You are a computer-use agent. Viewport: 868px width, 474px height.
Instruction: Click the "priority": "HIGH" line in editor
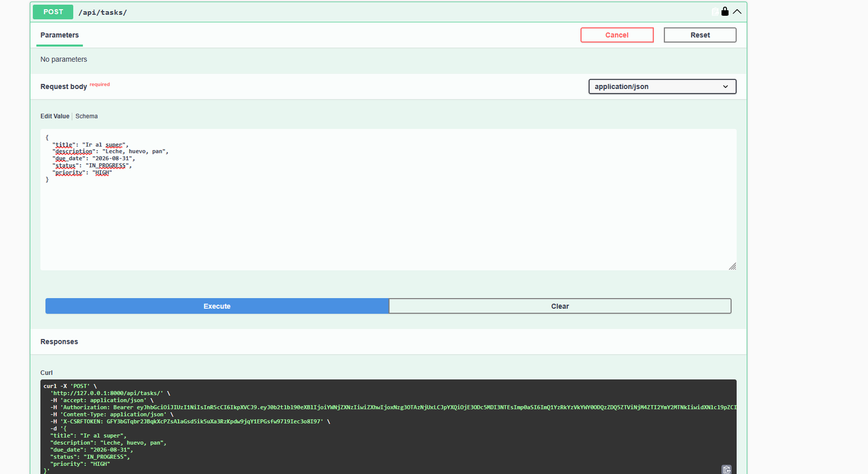(82, 173)
